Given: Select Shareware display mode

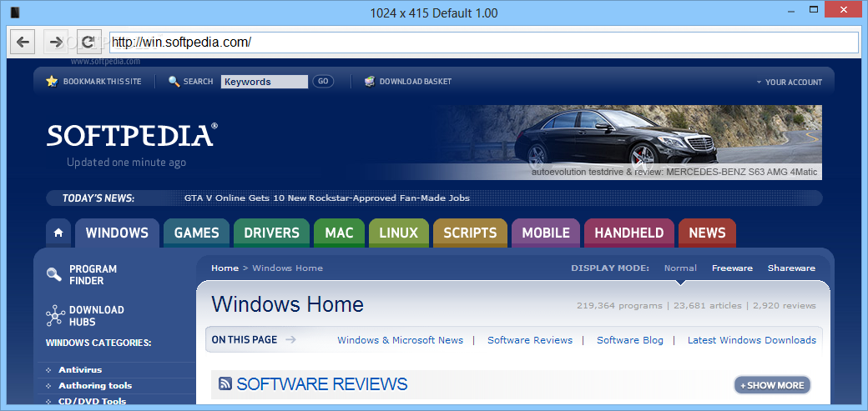Looking at the screenshot, I should (791, 268).
